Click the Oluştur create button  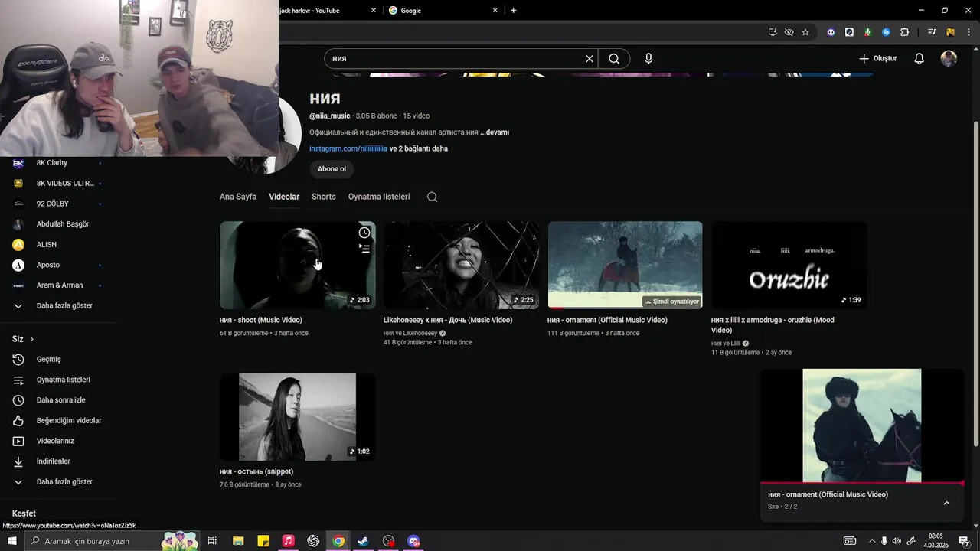point(877,58)
